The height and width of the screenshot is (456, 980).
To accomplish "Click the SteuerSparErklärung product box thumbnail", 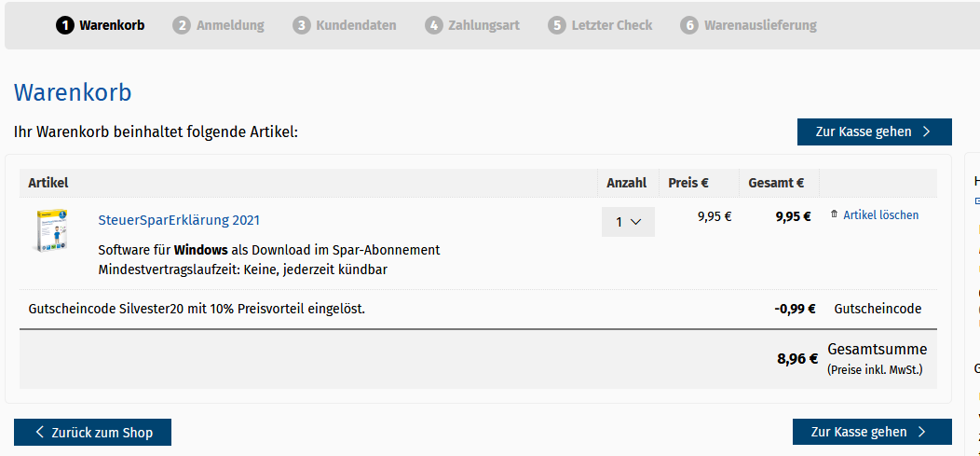I will pos(50,230).
